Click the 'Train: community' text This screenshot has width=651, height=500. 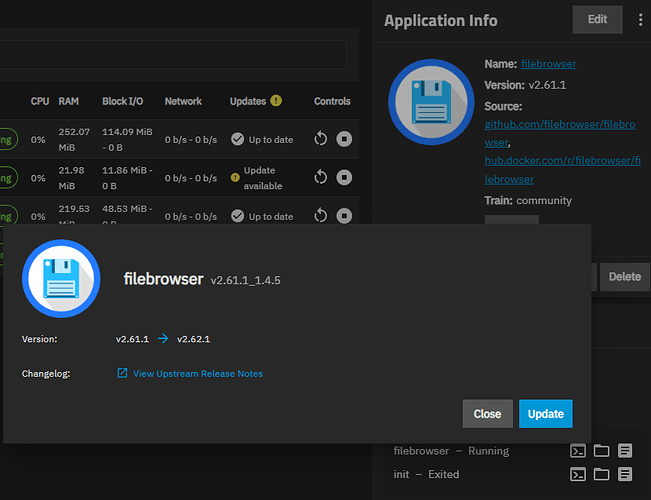528,201
